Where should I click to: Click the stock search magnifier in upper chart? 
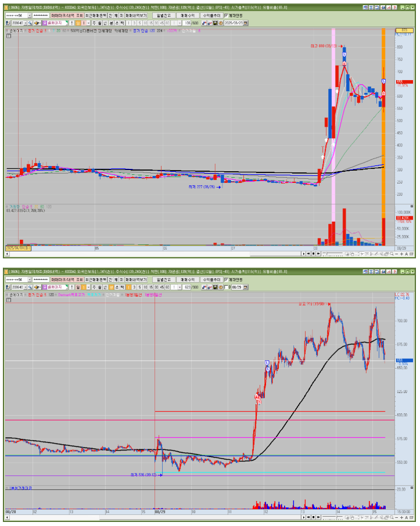(30, 23)
